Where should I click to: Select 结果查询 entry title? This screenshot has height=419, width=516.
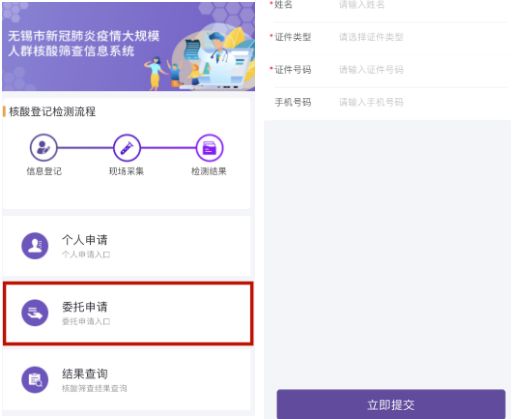click(85, 374)
